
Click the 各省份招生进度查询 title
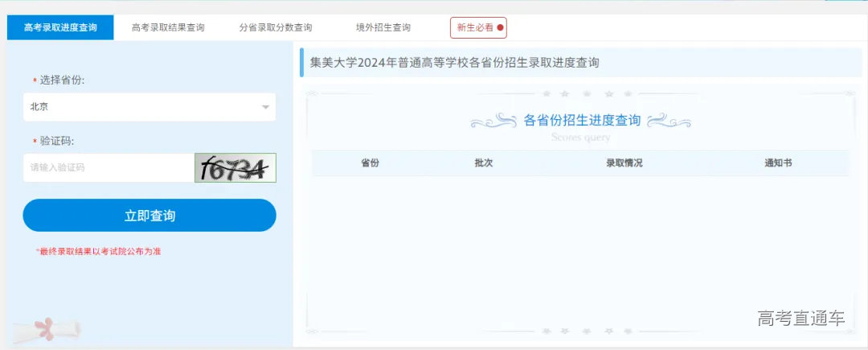pos(582,120)
